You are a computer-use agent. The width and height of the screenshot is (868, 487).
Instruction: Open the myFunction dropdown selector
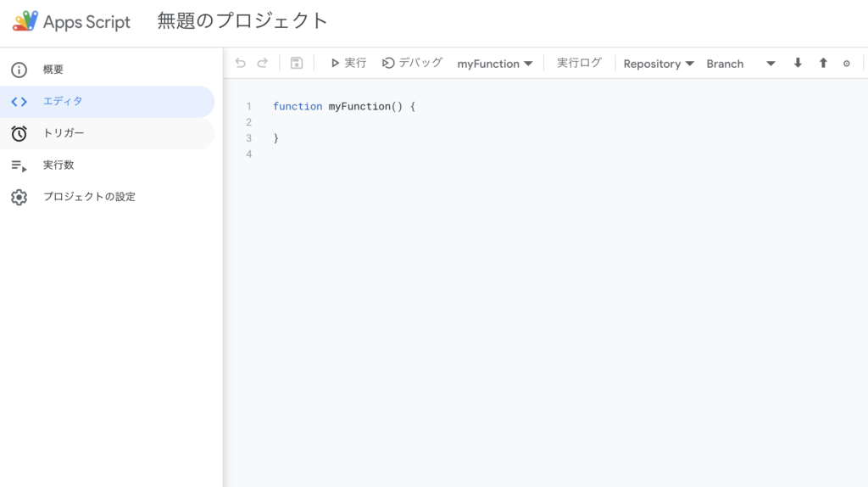coord(495,64)
